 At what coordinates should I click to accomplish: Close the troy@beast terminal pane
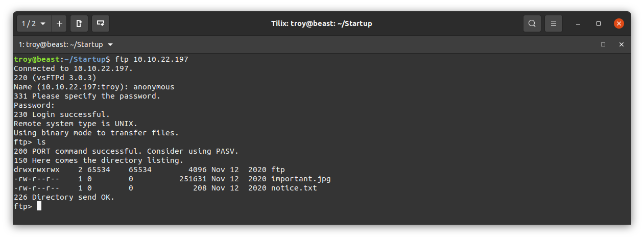click(x=622, y=44)
